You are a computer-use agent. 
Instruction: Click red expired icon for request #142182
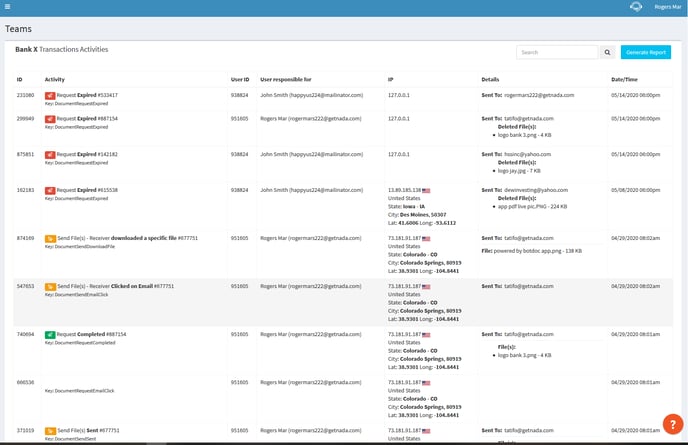[50, 155]
